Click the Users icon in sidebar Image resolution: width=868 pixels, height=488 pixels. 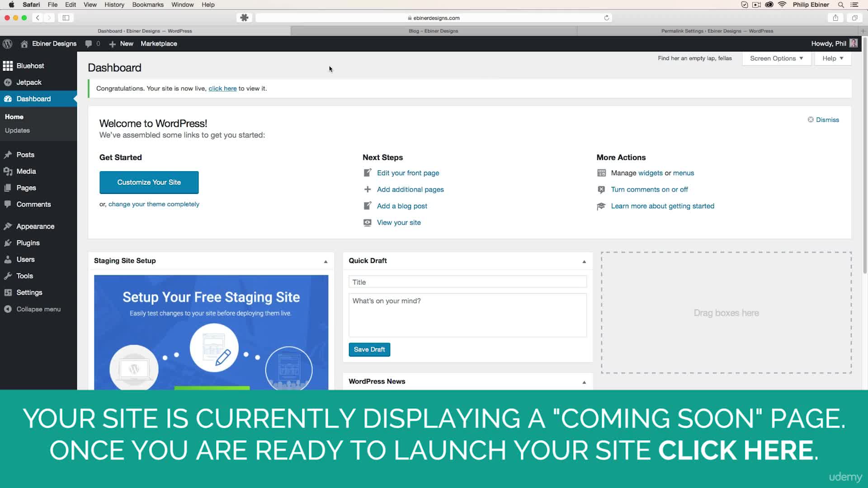click(8, 259)
